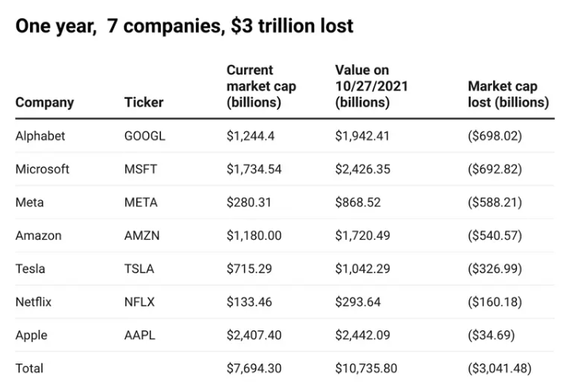Screen dimensions: 574x392
Task: Select the AMZN ticker cell
Action: click(x=142, y=235)
